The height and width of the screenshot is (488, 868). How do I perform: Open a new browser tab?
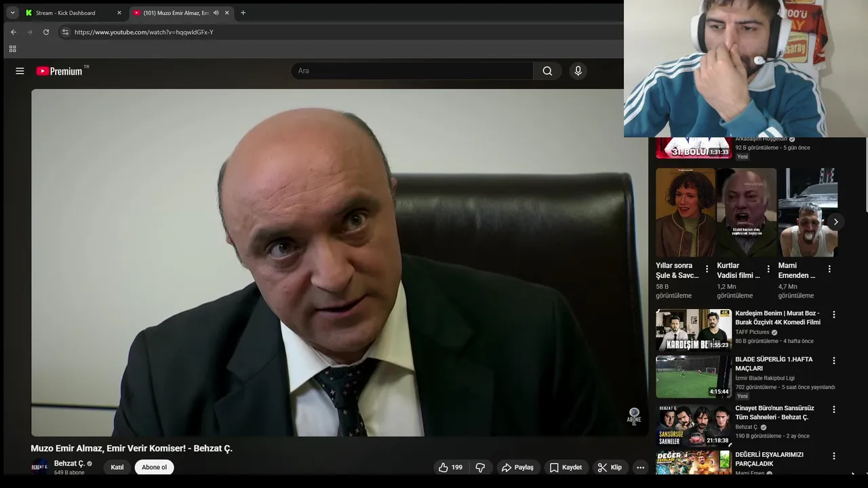[x=243, y=12]
